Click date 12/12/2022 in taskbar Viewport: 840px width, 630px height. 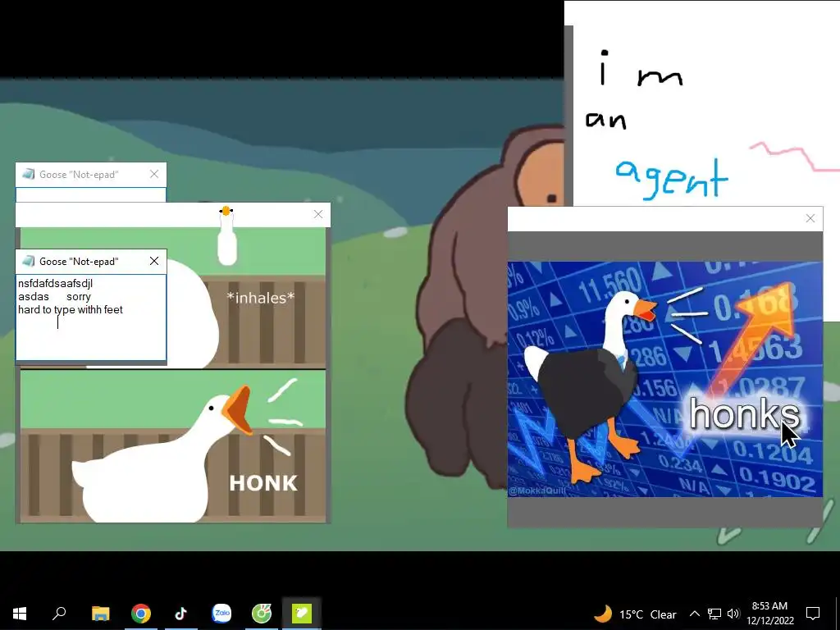(x=770, y=621)
